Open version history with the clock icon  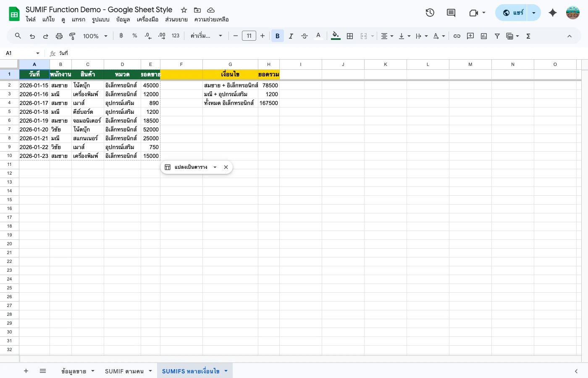[430, 13]
